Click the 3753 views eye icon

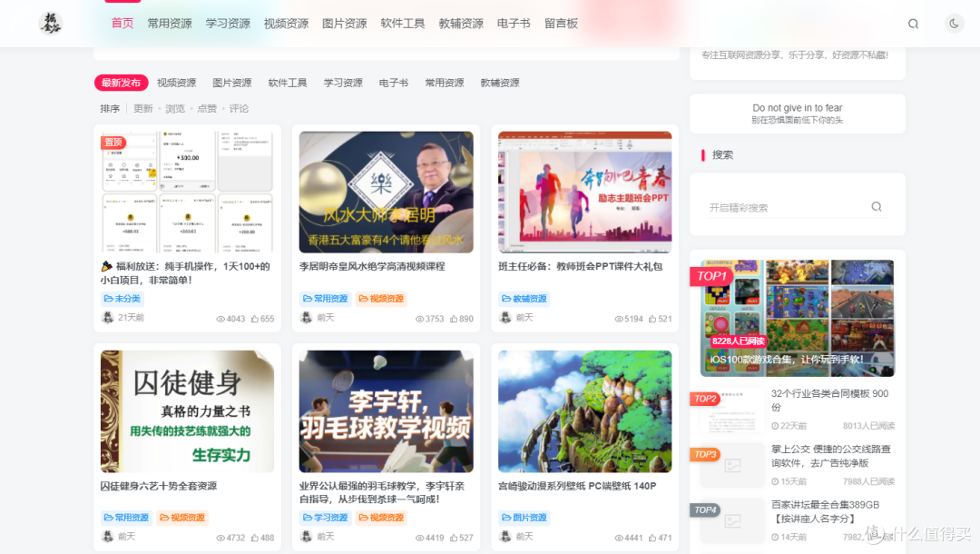(419, 319)
